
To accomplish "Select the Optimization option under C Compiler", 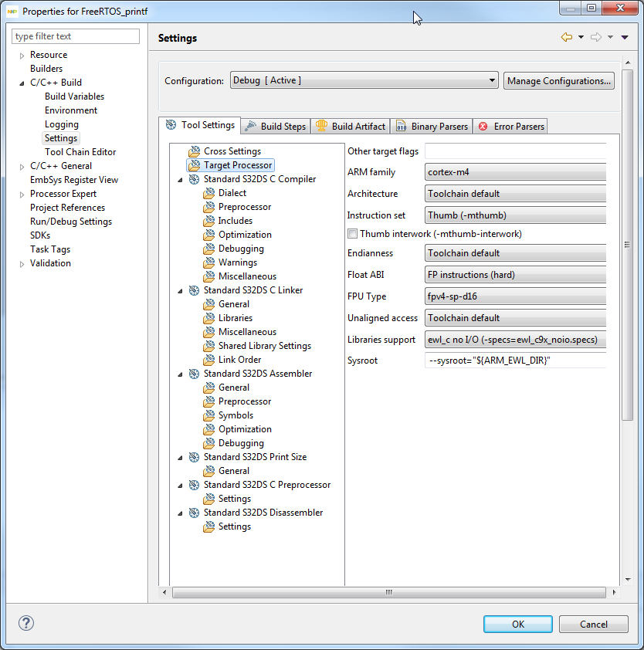I will point(245,235).
